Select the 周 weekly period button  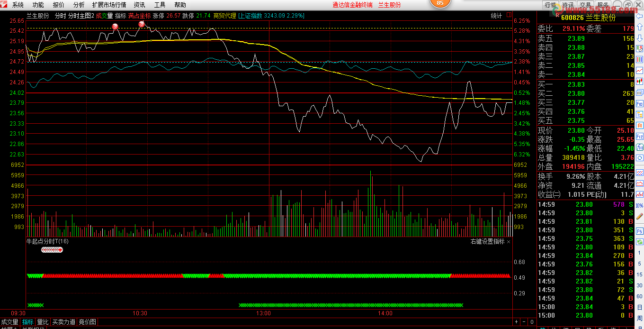[639, 318]
